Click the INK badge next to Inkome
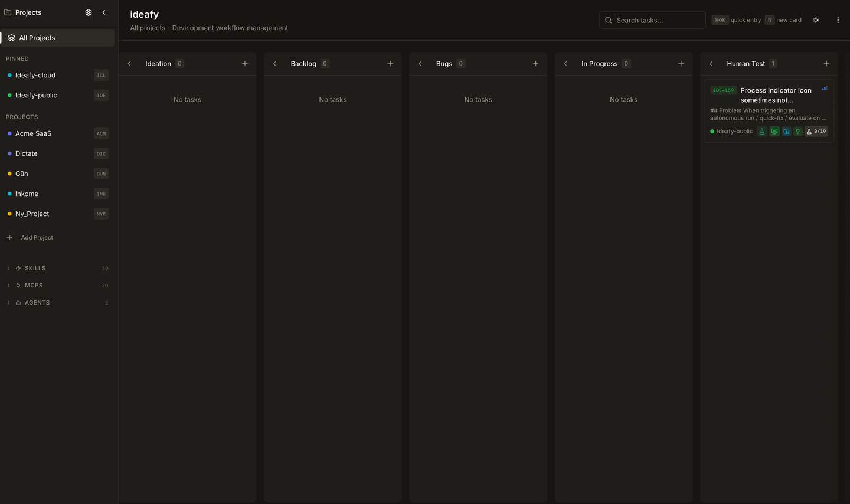 (102, 194)
